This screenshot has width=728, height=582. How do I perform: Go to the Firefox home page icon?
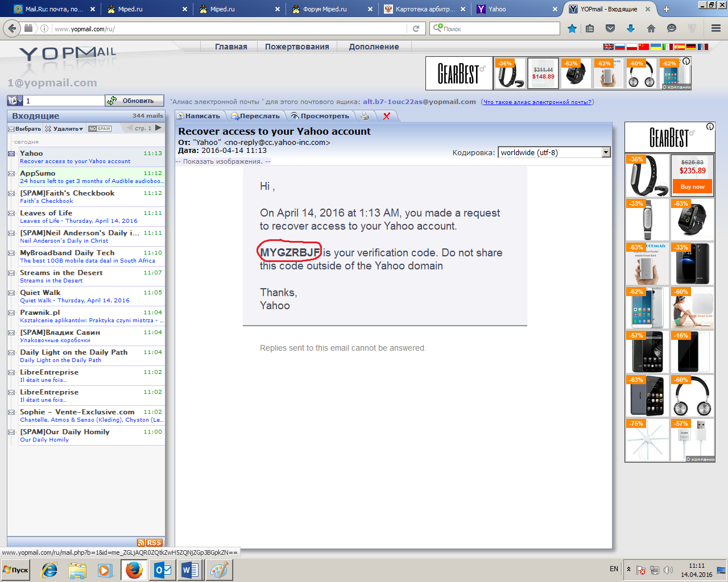tap(651, 28)
